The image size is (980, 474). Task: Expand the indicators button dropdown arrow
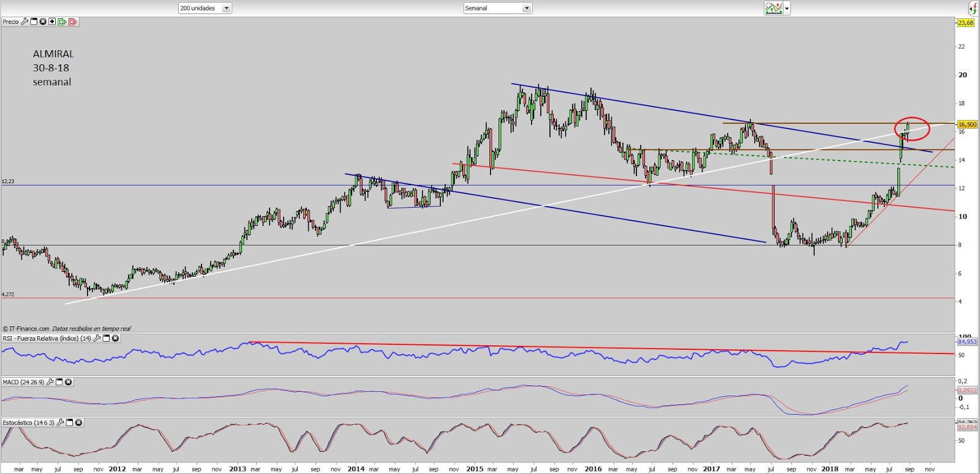point(787,9)
